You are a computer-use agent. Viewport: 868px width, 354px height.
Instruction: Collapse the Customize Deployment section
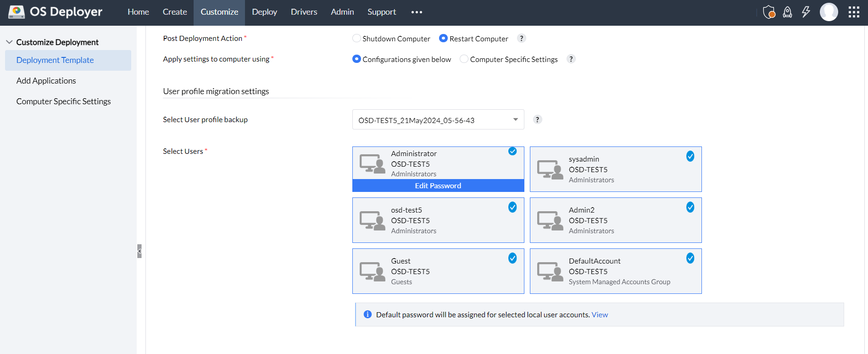(x=9, y=42)
